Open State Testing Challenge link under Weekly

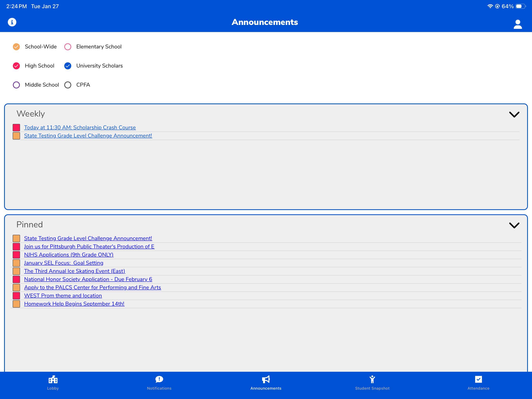[88, 136]
